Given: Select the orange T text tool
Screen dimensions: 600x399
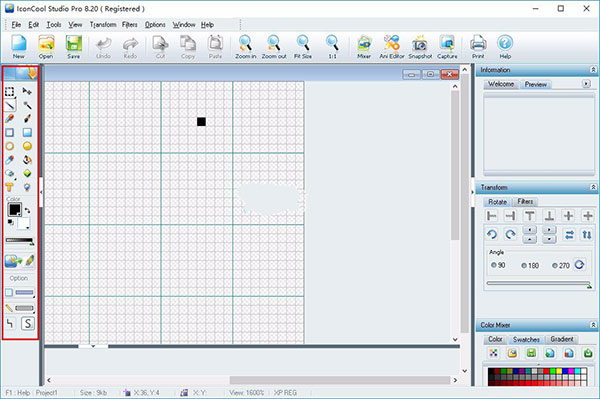Looking at the screenshot, I should click(10, 187).
